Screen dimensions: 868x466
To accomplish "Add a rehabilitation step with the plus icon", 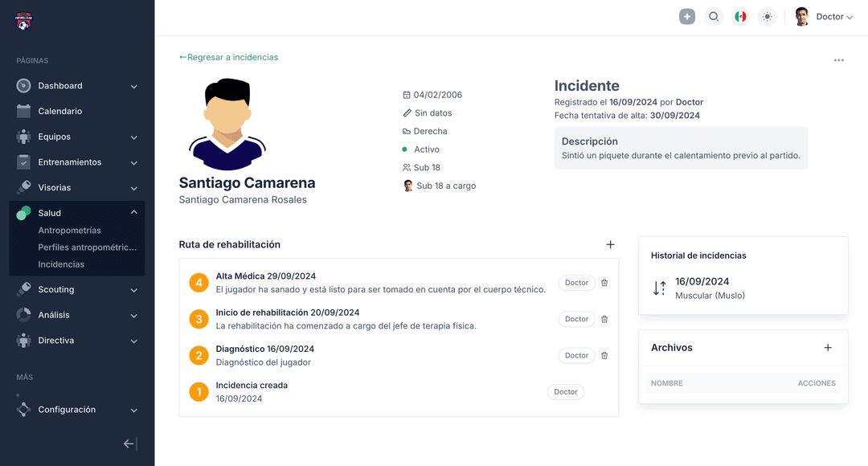I will [610, 244].
